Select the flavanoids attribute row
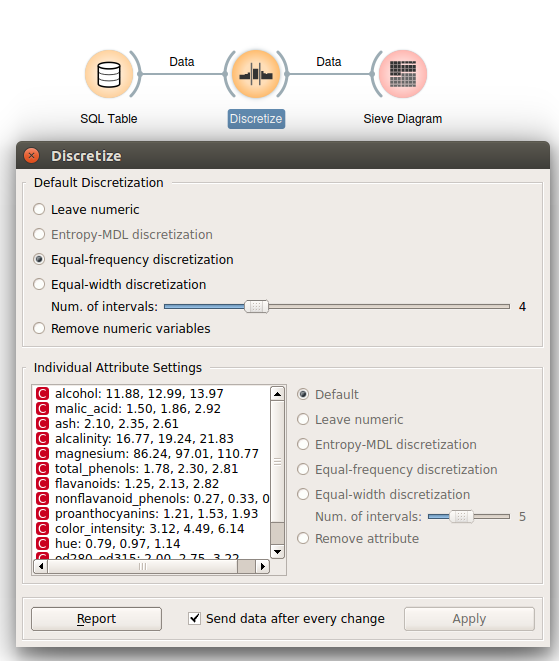The width and height of the screenshot is (559, 661). pyautogui.click(x=151, y=484)
